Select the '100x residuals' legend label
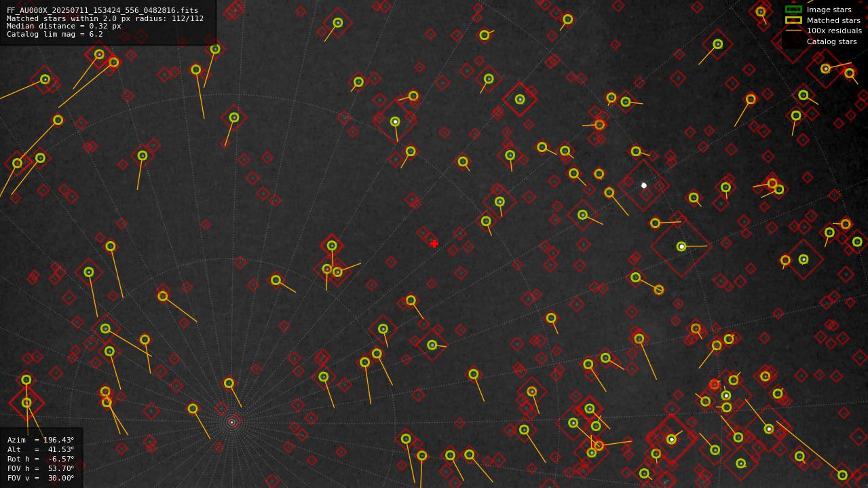Viewport: 868px width, 488px height. point(834,31)
